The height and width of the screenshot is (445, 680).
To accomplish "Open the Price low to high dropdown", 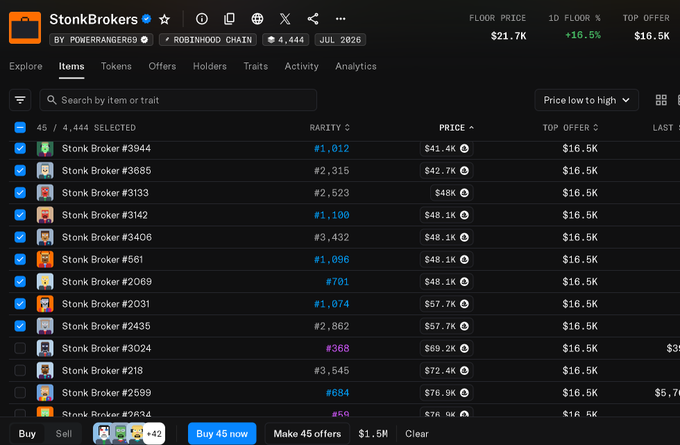I will click(x=586, y=100).
